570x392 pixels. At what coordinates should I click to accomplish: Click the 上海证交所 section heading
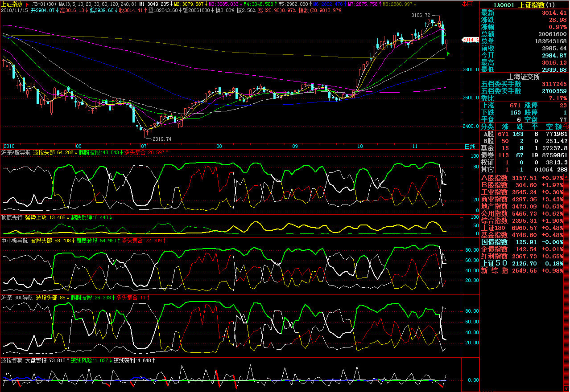525,76
